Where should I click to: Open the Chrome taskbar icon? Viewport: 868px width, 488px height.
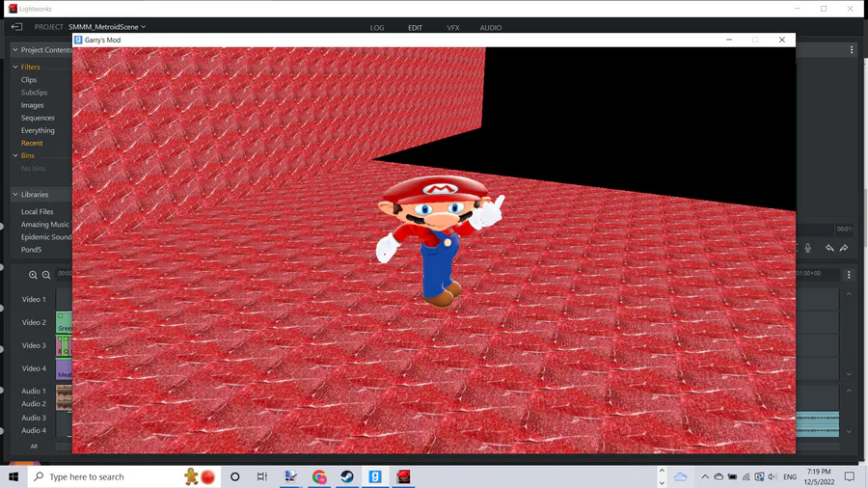tap(319, 476)
